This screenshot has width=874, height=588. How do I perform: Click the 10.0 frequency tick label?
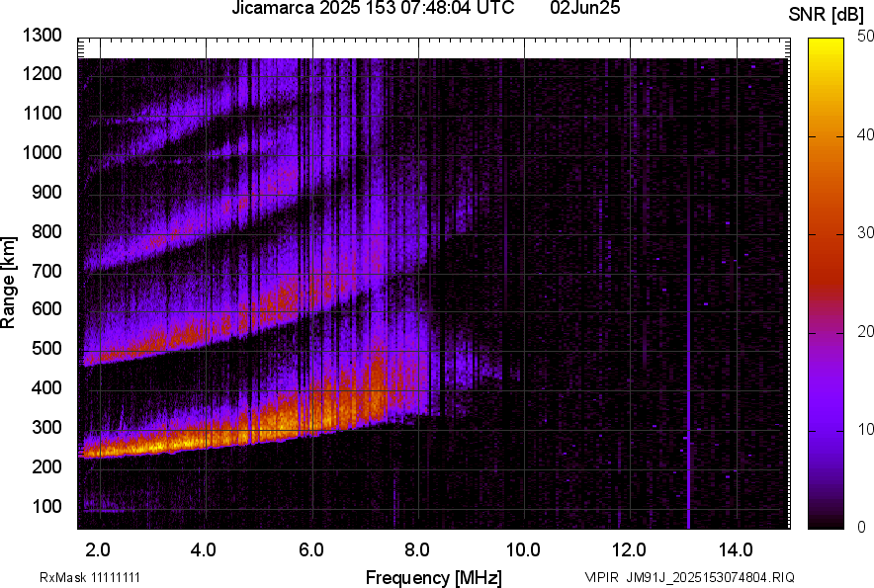click(x=523, y=550)
